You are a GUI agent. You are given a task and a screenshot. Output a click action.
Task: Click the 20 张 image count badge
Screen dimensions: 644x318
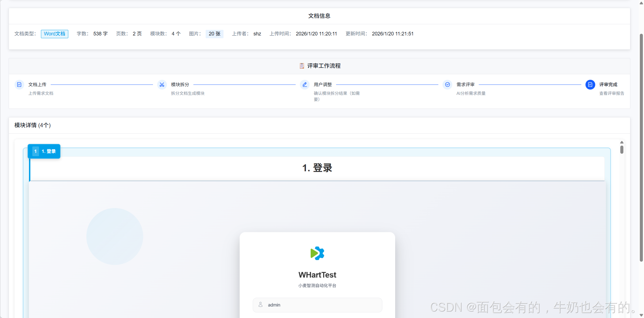pos(214,34)
